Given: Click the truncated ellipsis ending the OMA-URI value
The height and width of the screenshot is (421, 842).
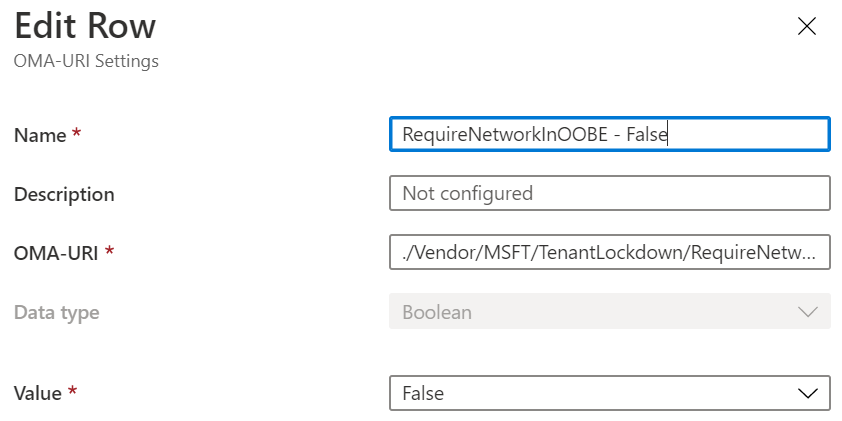Looking at the screenshot, I should (x=821, y=253).
